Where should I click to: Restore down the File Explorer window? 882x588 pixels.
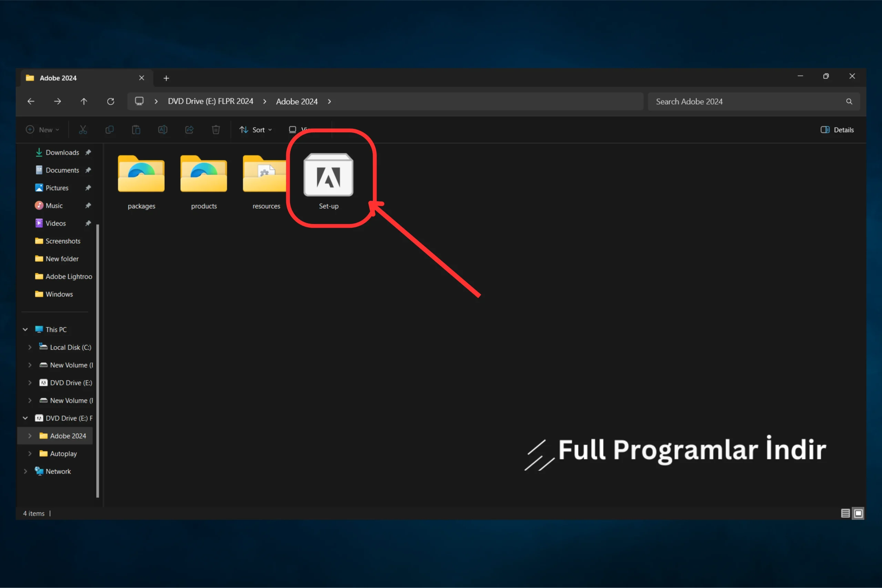click(826, 76)
